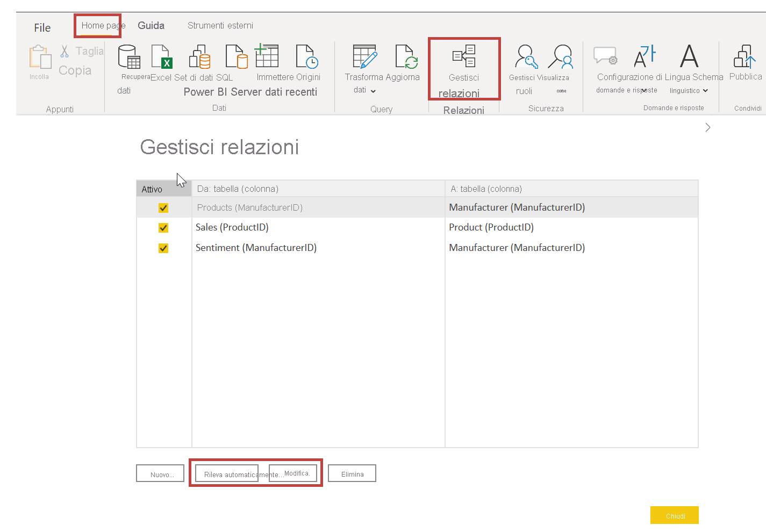
Task: Click the Immettere dati table icon
Action: [267, 56]
